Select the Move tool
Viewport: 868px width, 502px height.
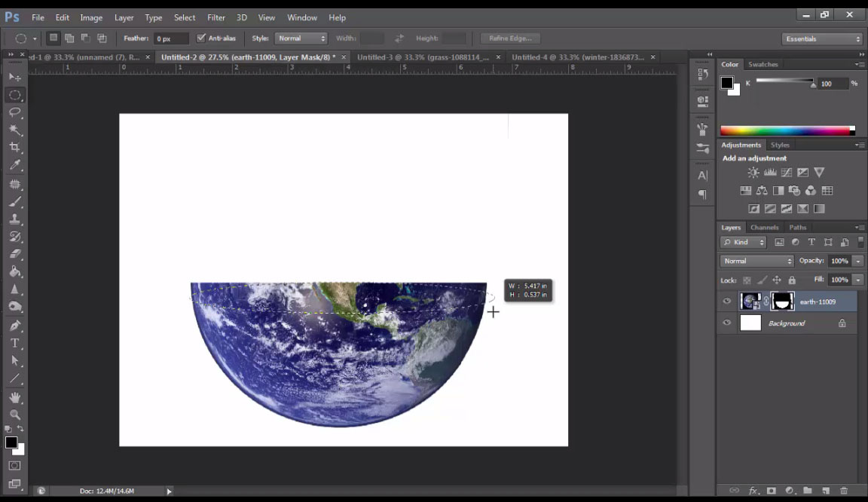14,76
